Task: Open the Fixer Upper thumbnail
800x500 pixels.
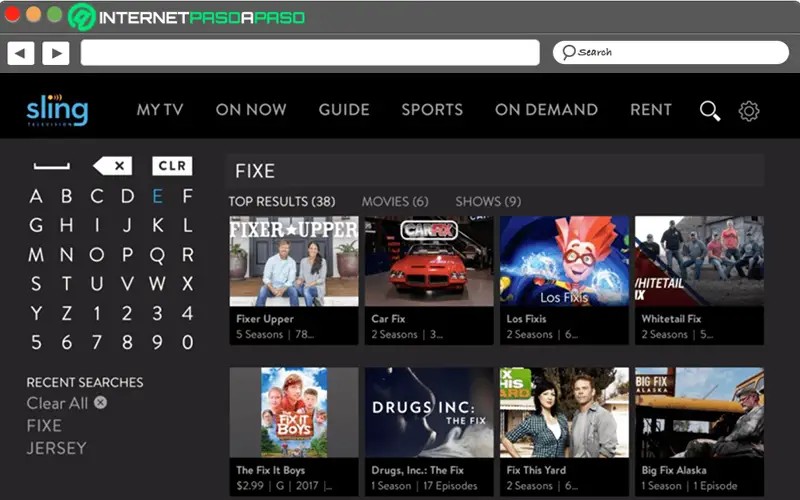Action: click(x=294, y=261)
